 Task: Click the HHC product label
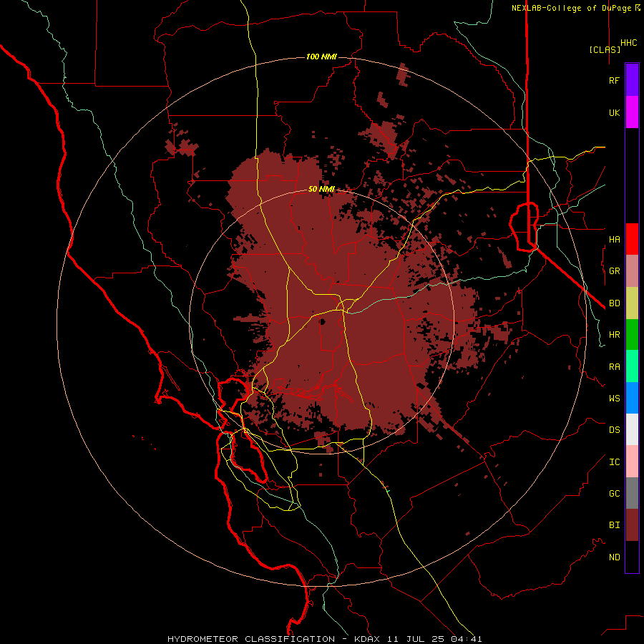click(x=628, y=43)
